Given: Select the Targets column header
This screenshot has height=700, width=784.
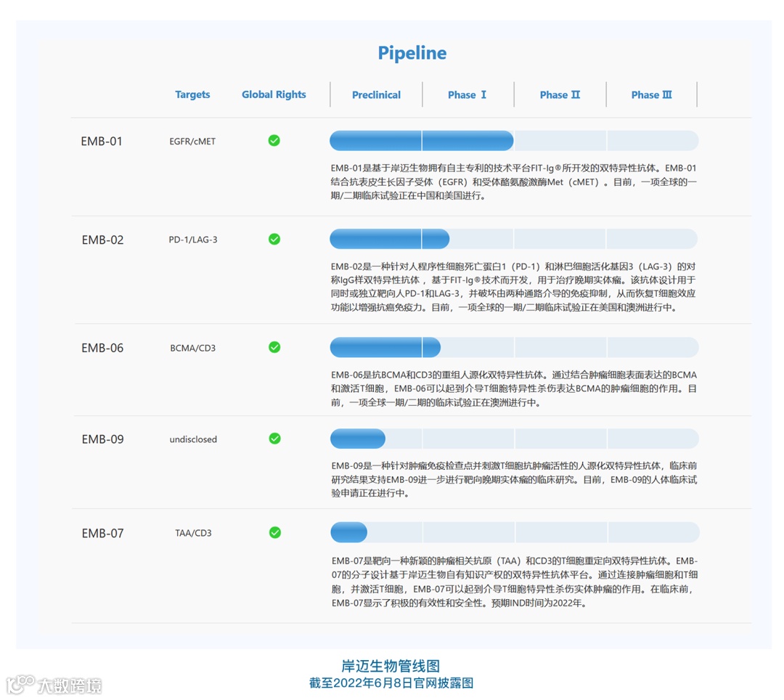Looking at the screenshot, I should tap(192, 94).
